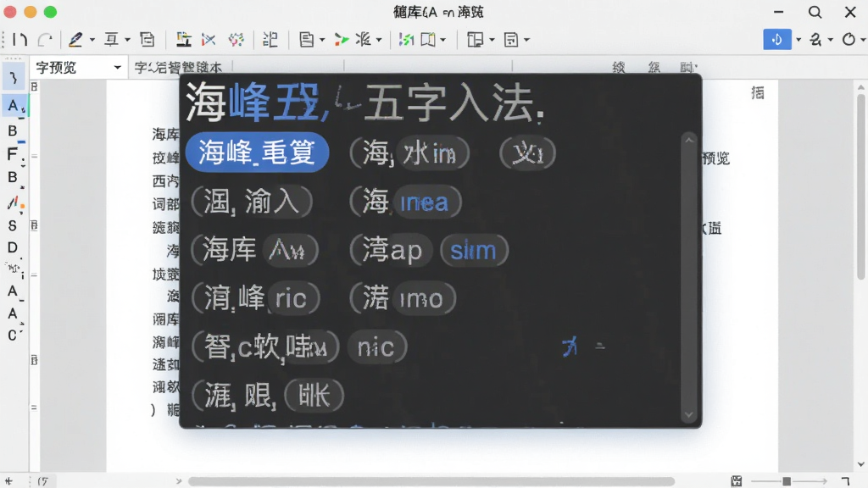The width and height of the screenshot is (868, 488).
Task: Open the dropdown beside the panel layout icon
Action: click(492, 40)
